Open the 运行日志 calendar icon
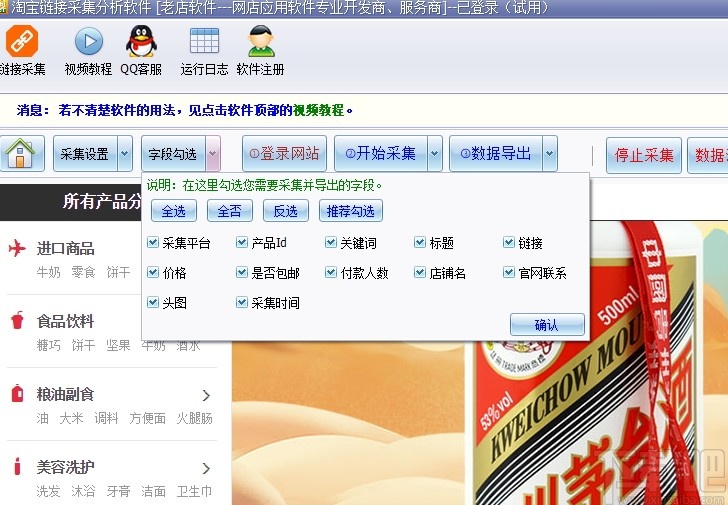 pyautogui.click(x=204, y=41)
